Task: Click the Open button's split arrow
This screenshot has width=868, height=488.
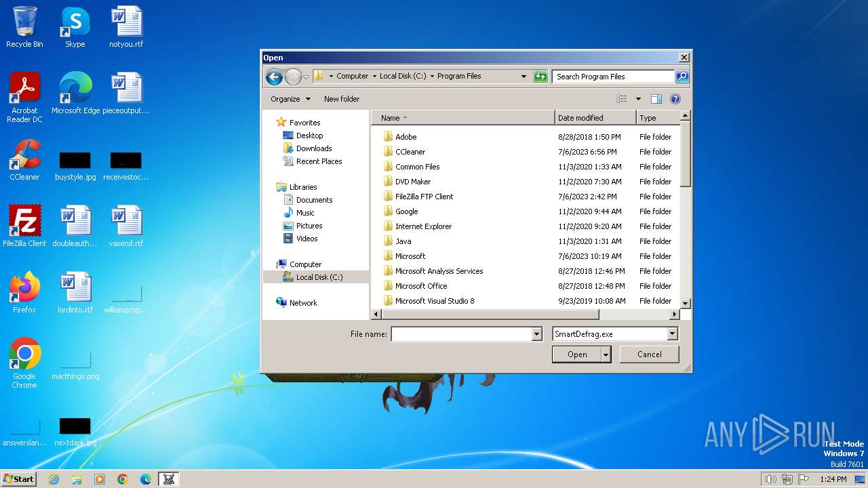Action: tap(606, 354)
